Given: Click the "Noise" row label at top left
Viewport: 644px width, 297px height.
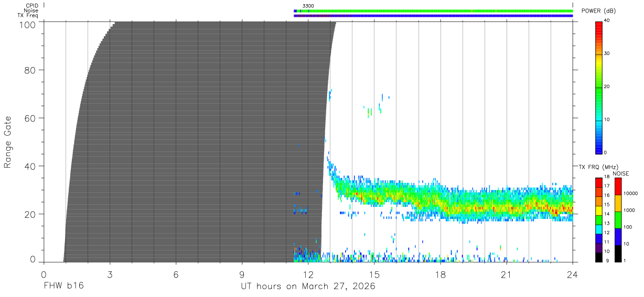Looking at the screenshot, I should point(31,10).
